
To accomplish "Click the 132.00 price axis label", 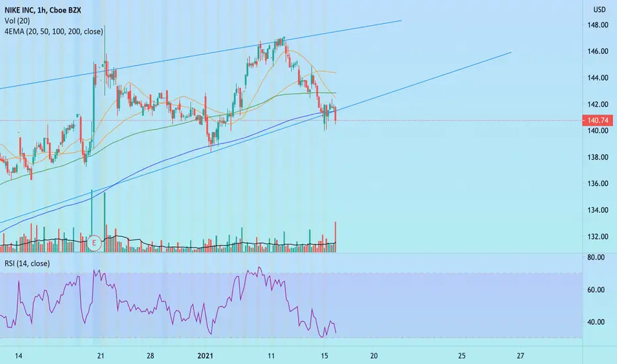I will tap(598, 236).
